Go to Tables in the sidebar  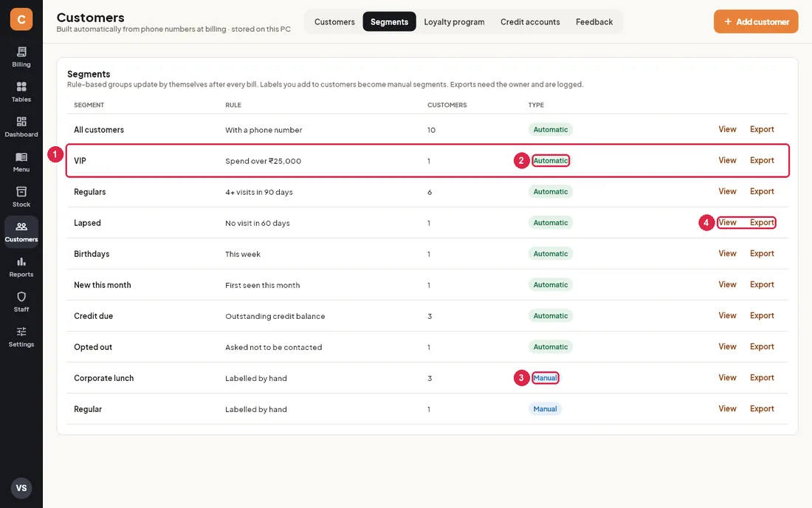(21, 92)
